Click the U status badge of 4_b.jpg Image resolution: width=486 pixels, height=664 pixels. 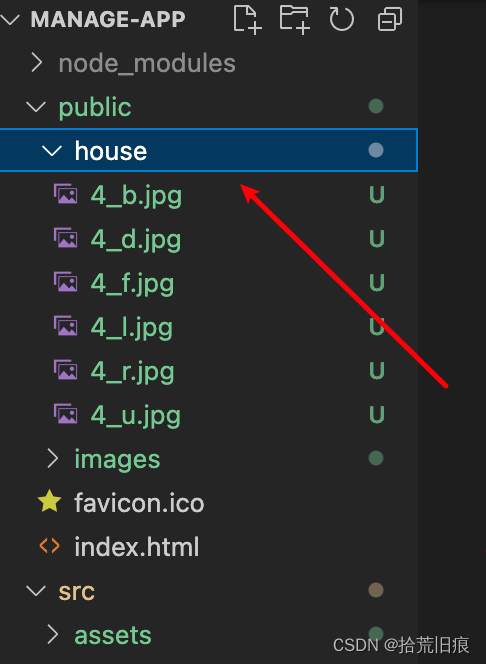(x=377, y=195)
